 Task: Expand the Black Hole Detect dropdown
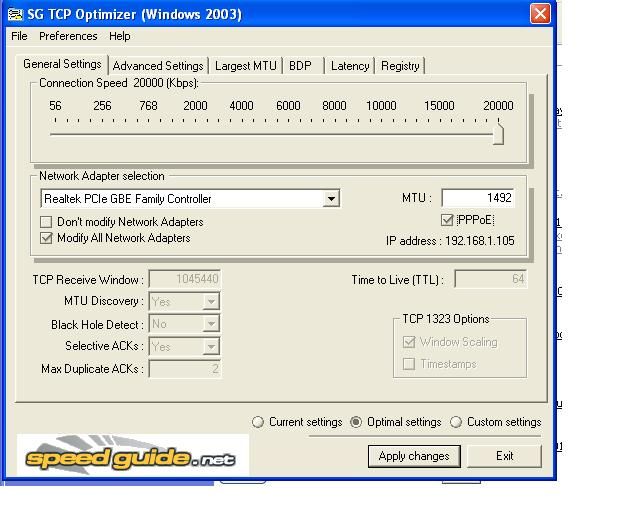coord(211,324)
